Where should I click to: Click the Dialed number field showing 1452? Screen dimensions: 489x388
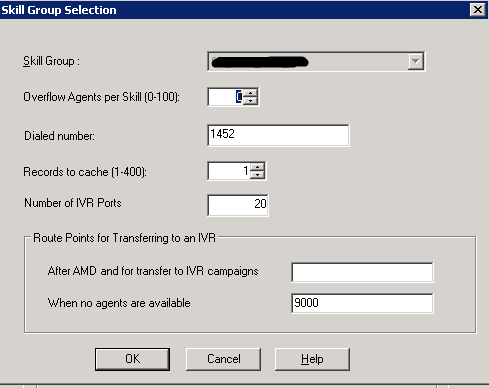click(x=278, y=135)
